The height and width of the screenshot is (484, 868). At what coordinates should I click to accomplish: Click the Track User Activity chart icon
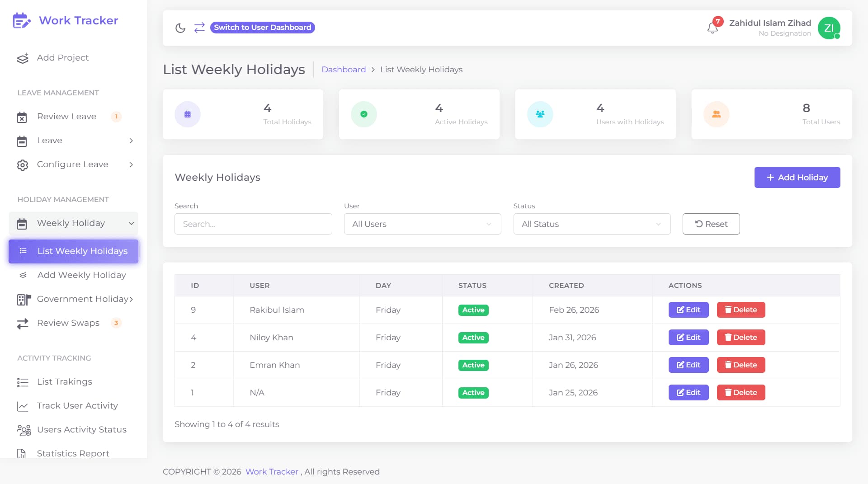coord(23,406)
